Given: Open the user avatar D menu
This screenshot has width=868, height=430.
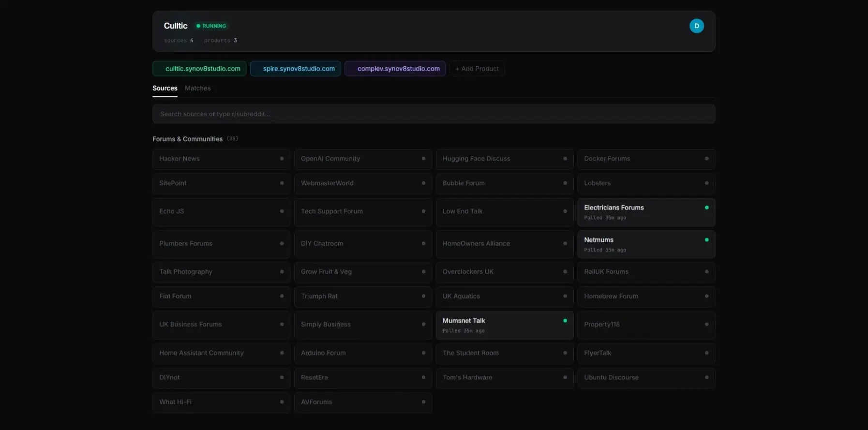Looking at the screenshot, I should [696, 26].
